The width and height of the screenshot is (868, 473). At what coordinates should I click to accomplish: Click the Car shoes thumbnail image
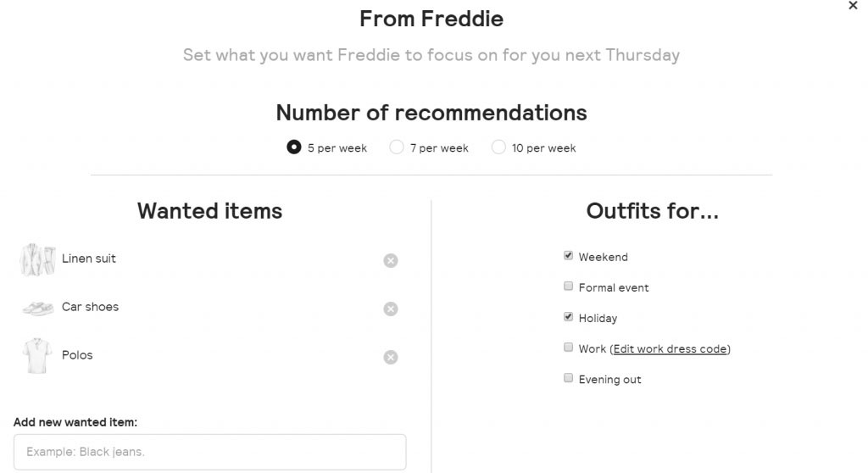[37, 308]
